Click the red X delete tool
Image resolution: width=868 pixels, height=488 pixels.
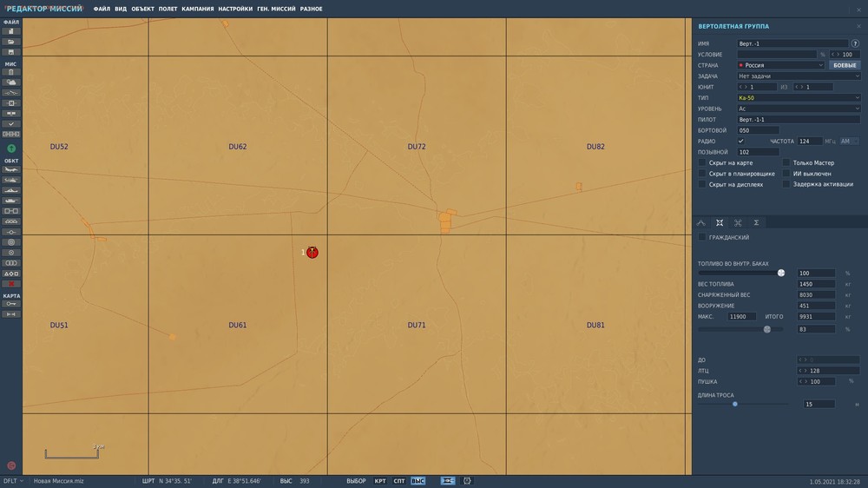[x=11, y=284]
